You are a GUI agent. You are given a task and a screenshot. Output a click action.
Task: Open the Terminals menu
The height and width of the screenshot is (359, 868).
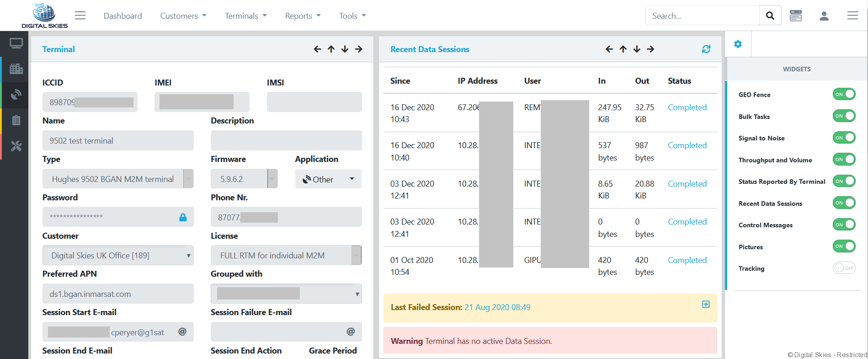pos(245,16)
